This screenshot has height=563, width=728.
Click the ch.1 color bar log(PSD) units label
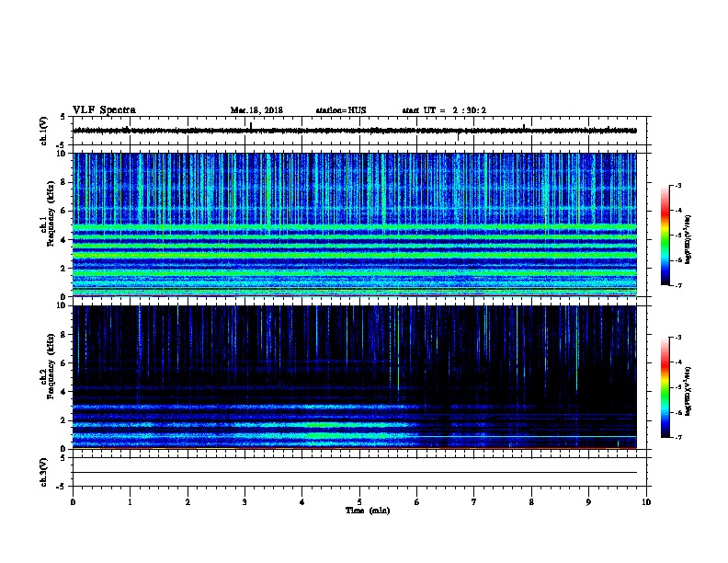click(688, 239)
